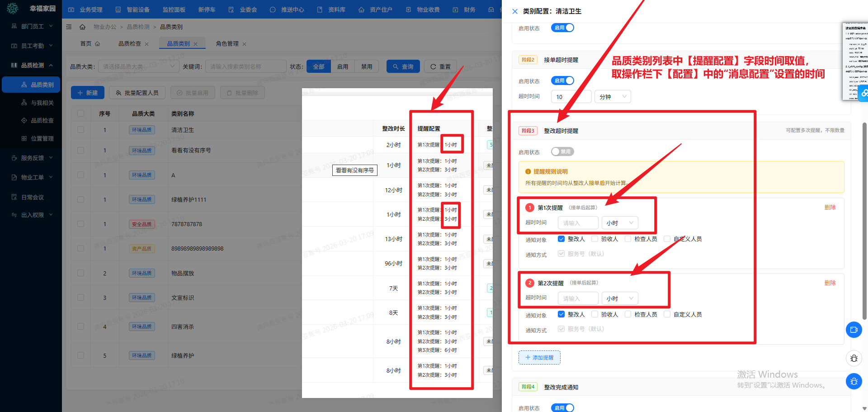The width and height of the screenshot is (868, 412).
Task: Open 品质检查 in the sidebar menu
Action: click(42, 120)
